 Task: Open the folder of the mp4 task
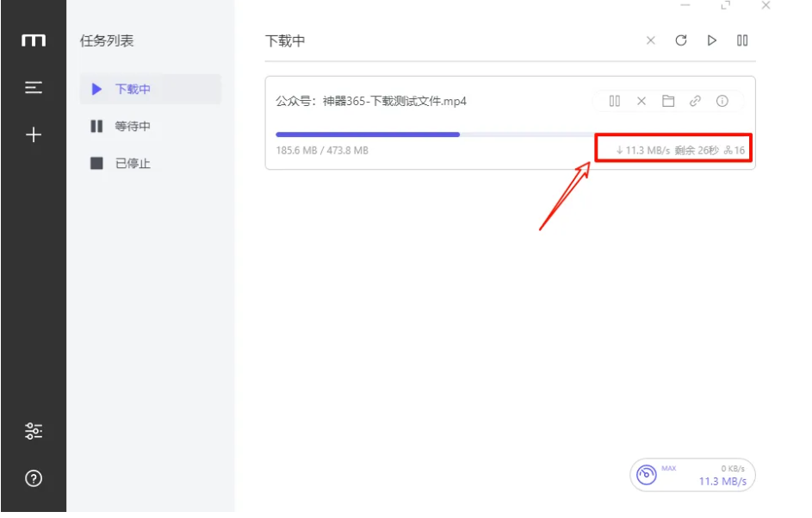pyautogui.click(x=668, y=101)
